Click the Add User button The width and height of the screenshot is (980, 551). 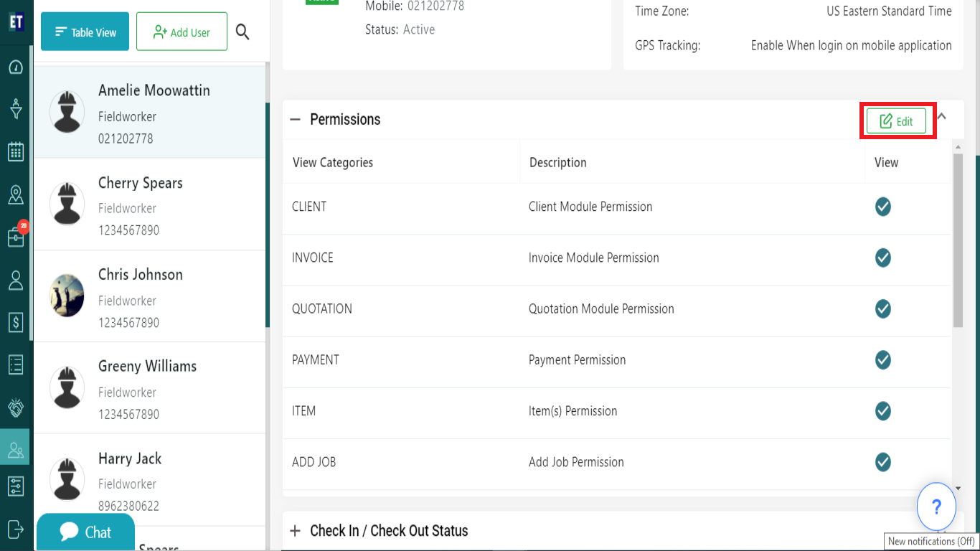tap(182, 32)
